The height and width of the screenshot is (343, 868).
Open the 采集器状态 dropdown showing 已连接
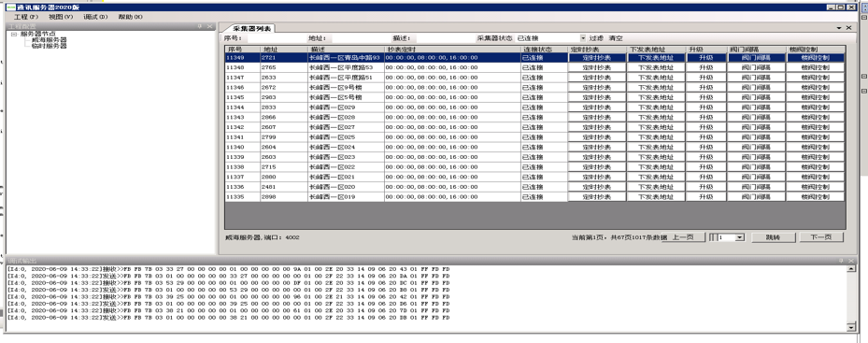point(583,38)
